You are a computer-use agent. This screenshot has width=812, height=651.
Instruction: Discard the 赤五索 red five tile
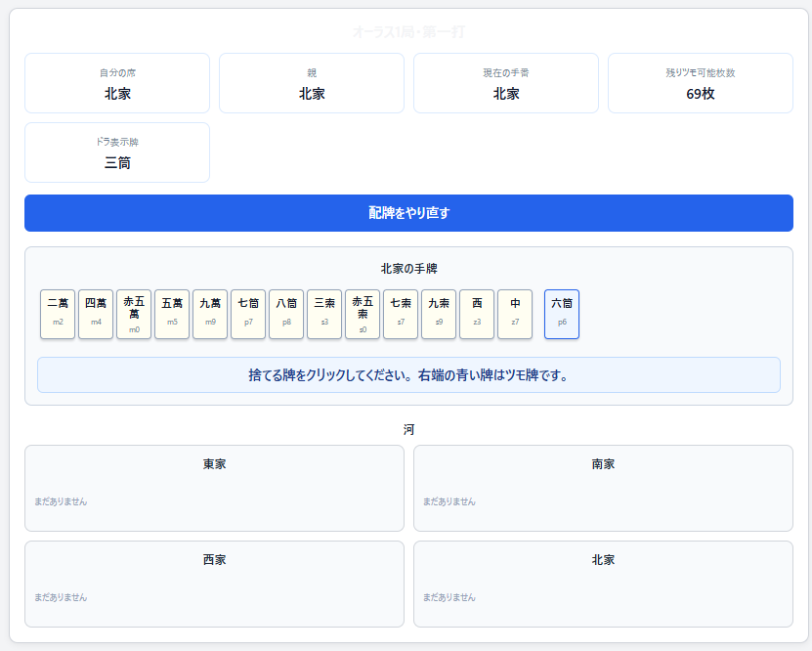[x=363, y=315]
